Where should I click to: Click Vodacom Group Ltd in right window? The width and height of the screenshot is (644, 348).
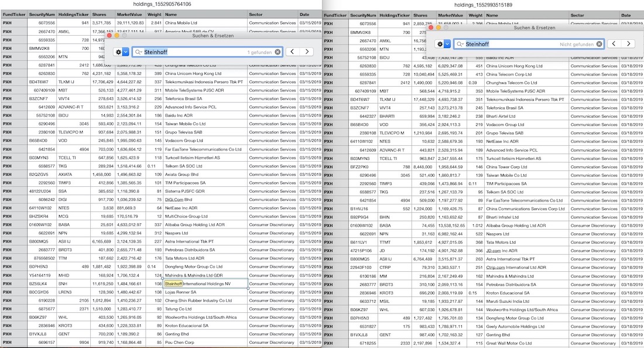[526, 124]
